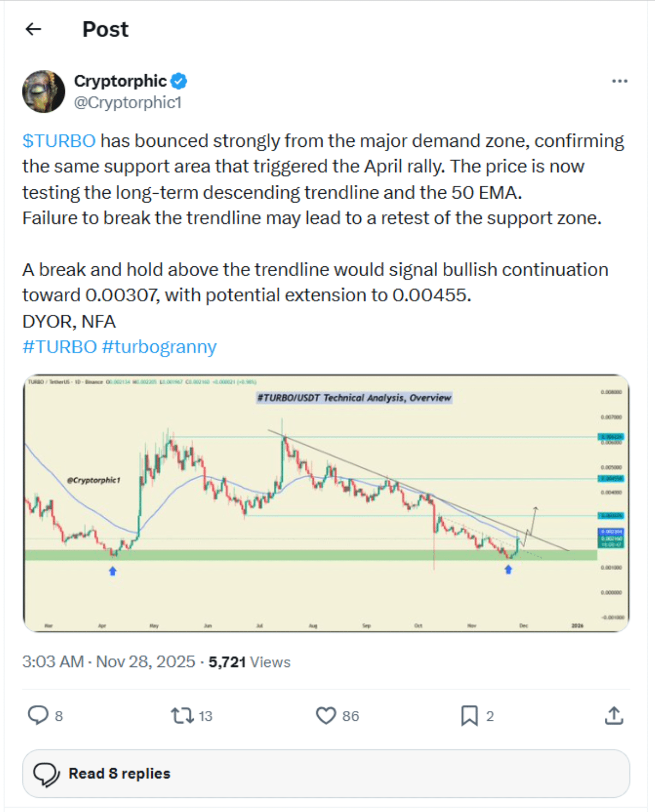This screenshot has width=655, height=812.
Task: Click the back arrow icon
Action: [34, 29]
